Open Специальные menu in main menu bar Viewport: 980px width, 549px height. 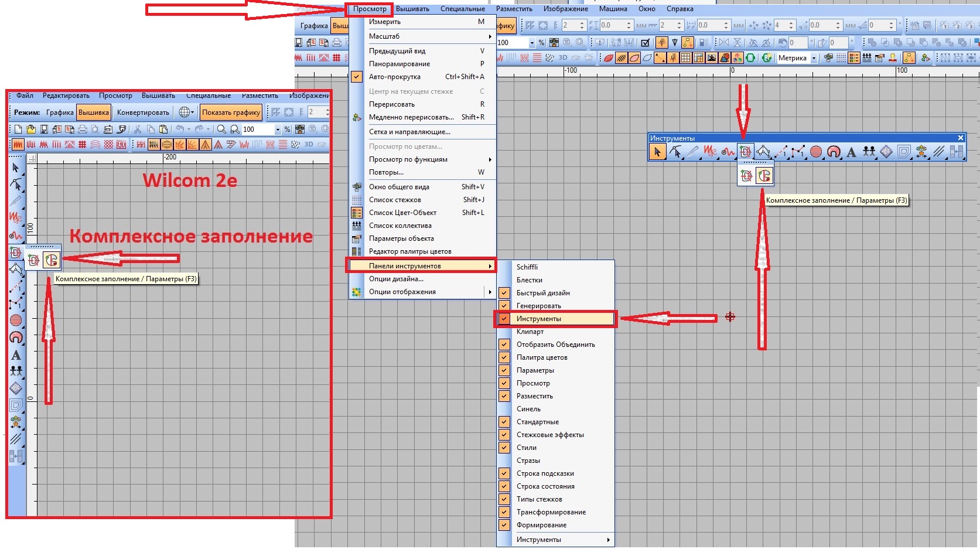click(463, 9)
